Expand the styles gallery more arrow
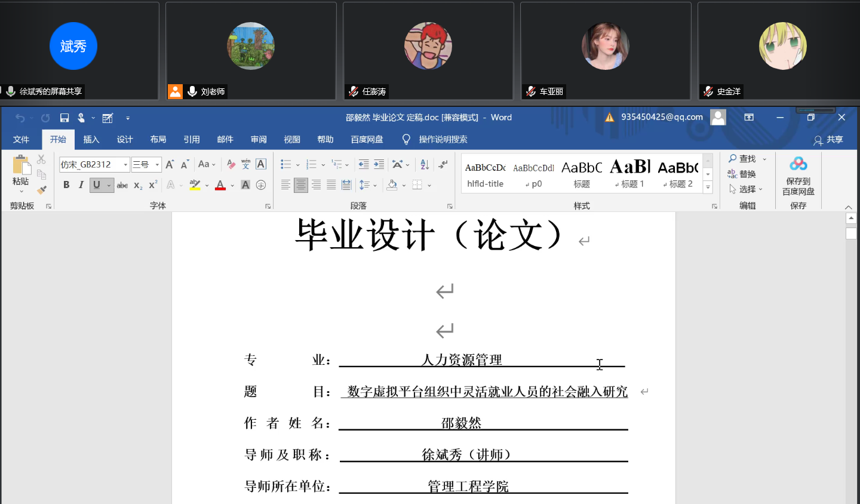Image resolution: width=860 pixels, height=504 pixels. pos(708,188)
